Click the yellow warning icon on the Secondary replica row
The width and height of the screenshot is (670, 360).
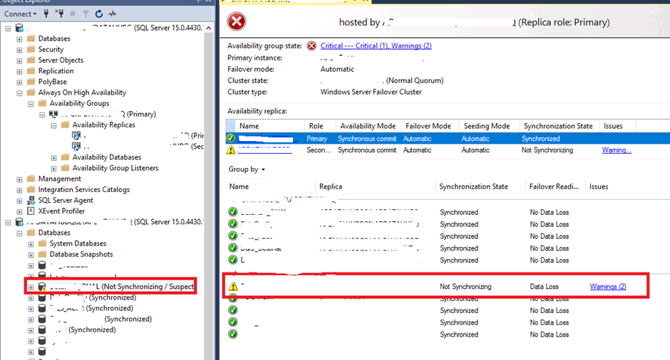(231, 150)
